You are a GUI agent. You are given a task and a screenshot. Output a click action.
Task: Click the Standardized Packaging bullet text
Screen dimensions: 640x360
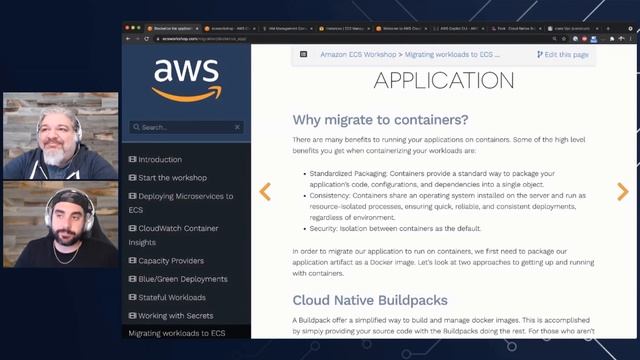432,179
